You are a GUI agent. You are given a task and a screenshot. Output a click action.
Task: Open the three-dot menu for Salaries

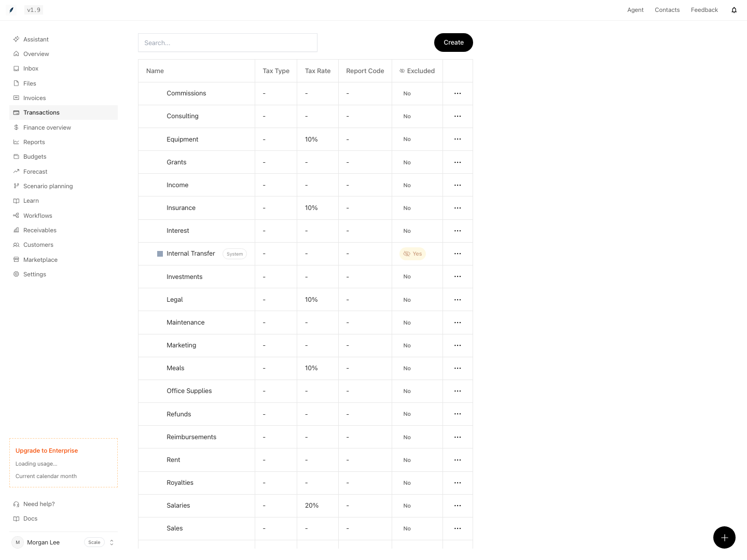(458, 506)
